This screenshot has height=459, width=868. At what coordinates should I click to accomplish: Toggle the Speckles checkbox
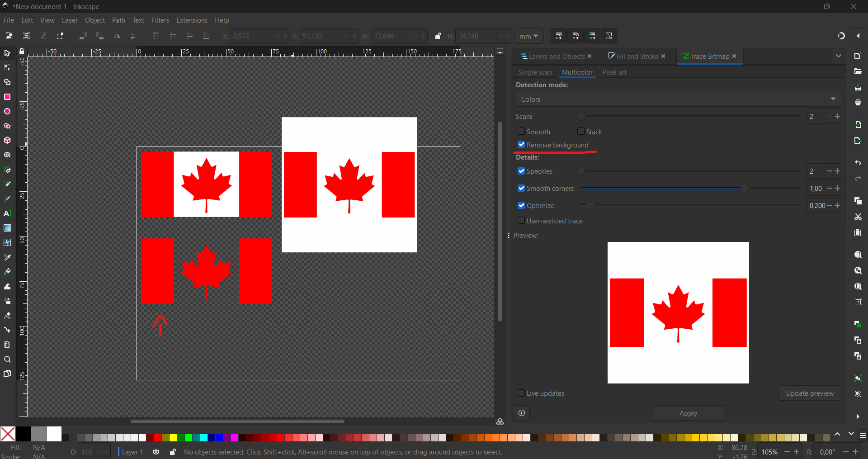[x=521, y=171]
